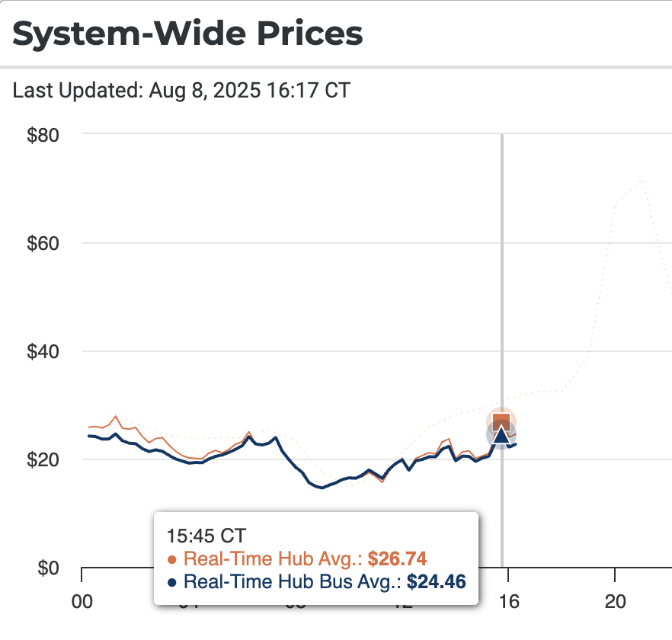Click the Last Updated timestamp text

[x=181, y=91]
